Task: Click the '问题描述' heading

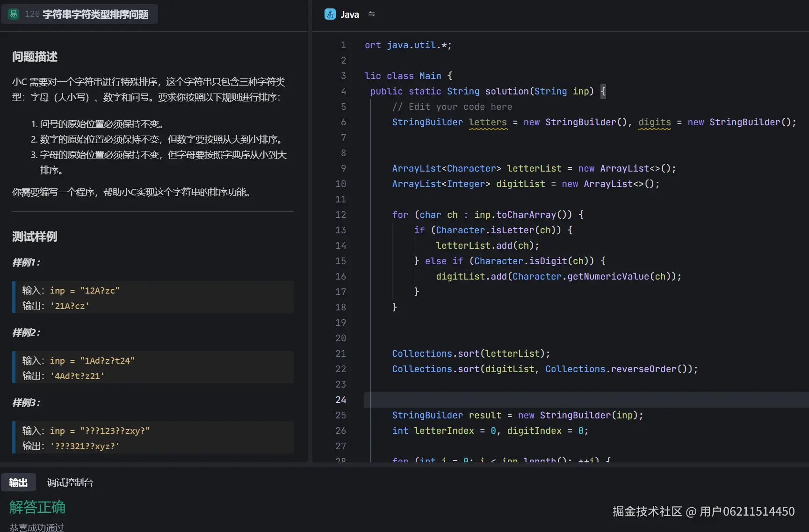Action: click(x=35, y=57)
